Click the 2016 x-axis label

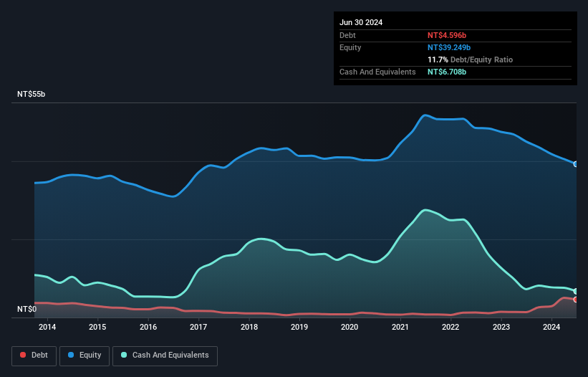click(148, 327)
